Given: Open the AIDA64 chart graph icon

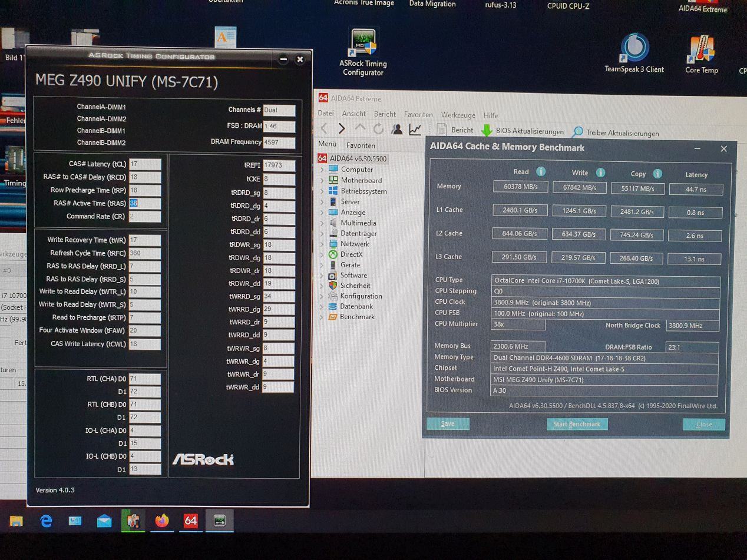Looking at the screenshot, I should pyautogui.click(x=415, y=129).
